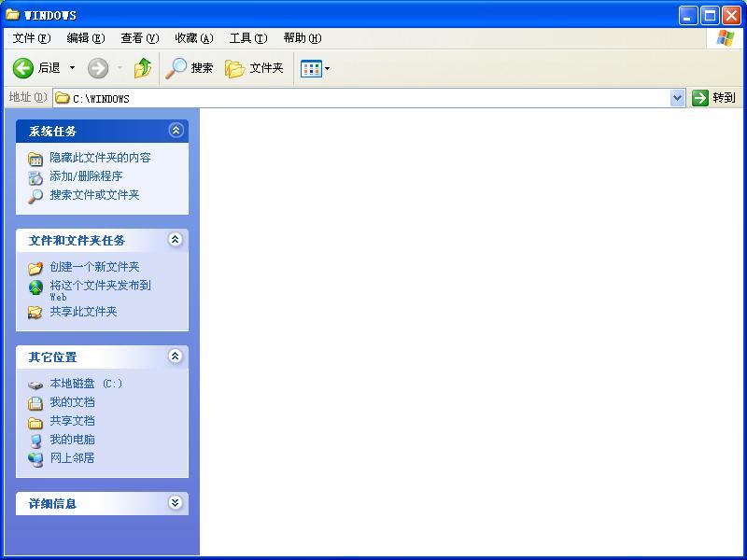
Task: Collapse the 系统任务 panel
Action: pos(176,130)
